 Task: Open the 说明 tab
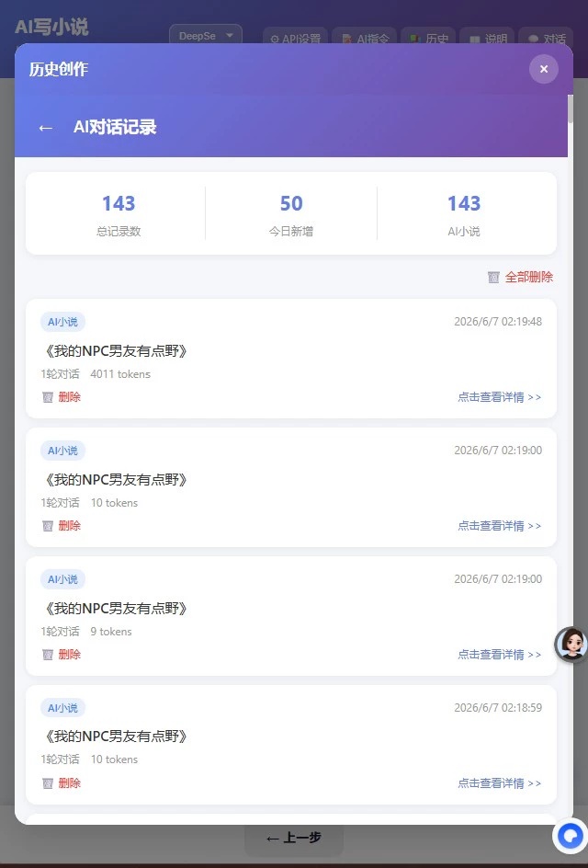point(487,39)
